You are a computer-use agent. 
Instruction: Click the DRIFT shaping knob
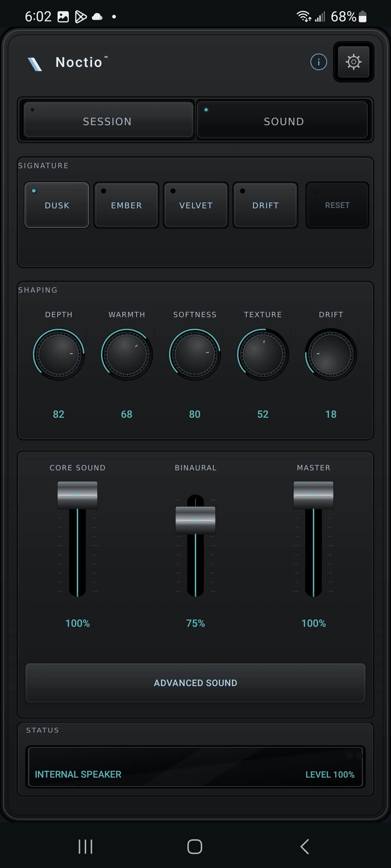(x=331, y=354)
